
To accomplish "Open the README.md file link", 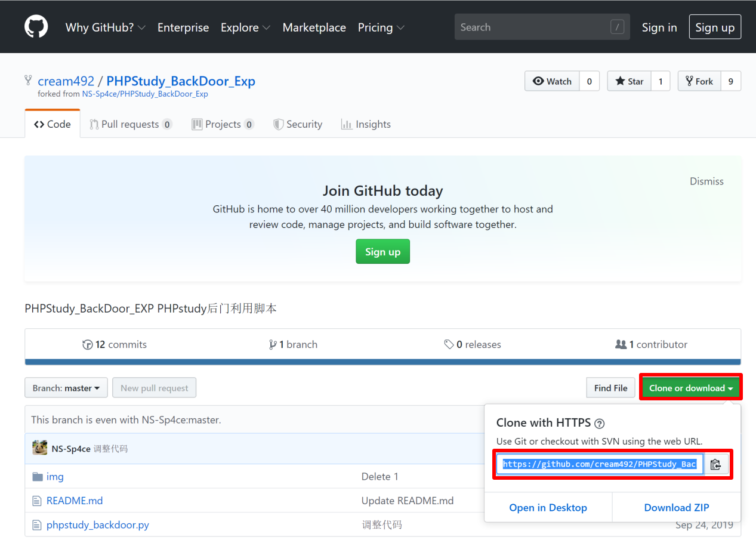I will (x=75, y=501).
